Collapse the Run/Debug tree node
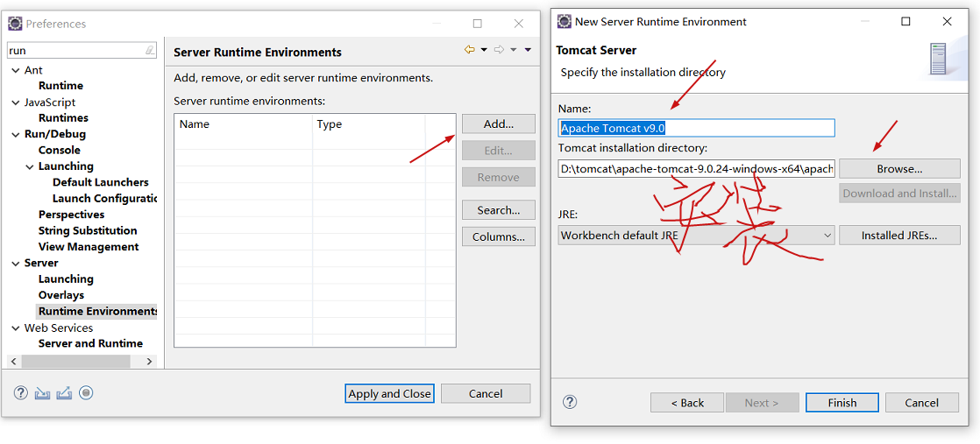Screen dimensions: 980x444 pos(16,134)
